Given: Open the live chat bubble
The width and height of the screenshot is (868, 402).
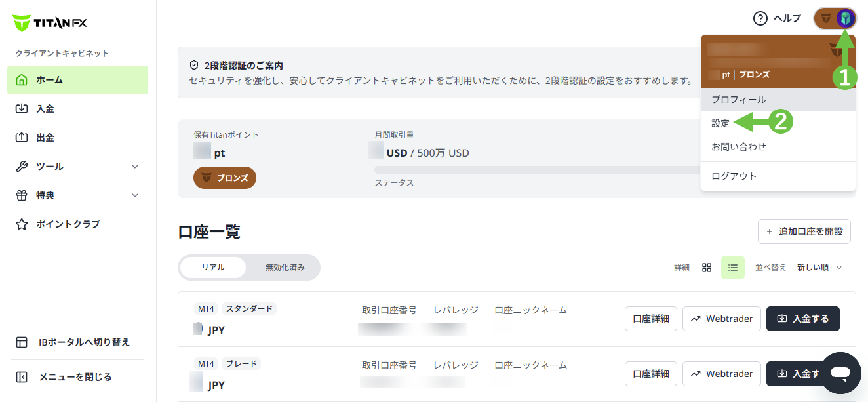Looking at the screenshot, I should pyautogui.click(x=841, y=373).
